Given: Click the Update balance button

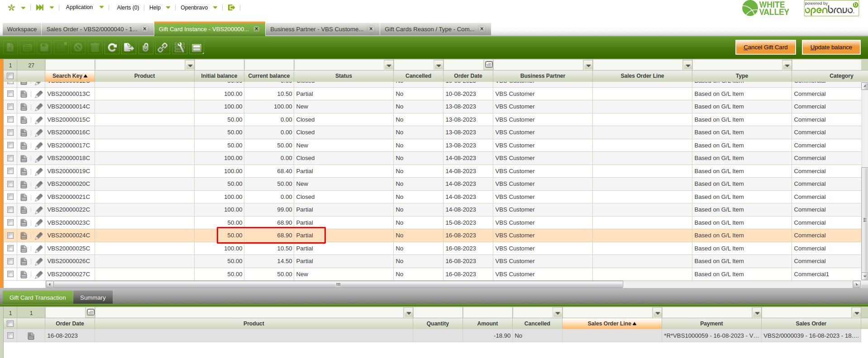Looking at the screenshot, I should point(831,47).
